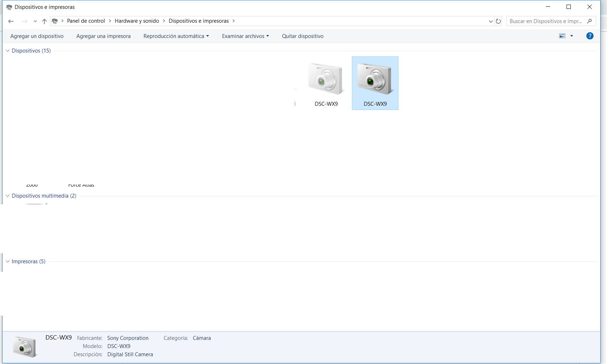Click Digital Still Camera description text
607x364 pixels.
130,354
